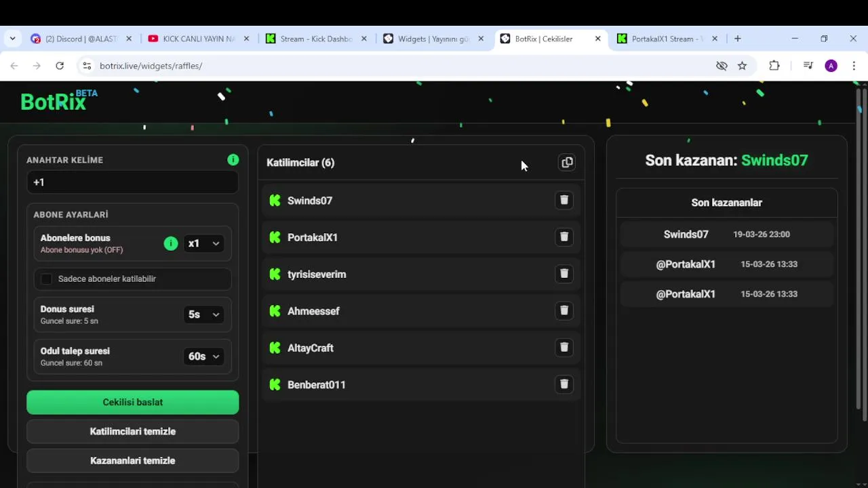Open a new browser tab

coord(738,39)
